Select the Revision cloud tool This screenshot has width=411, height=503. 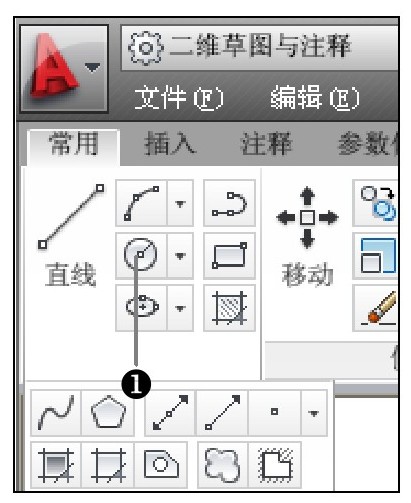tap(223, 465)
